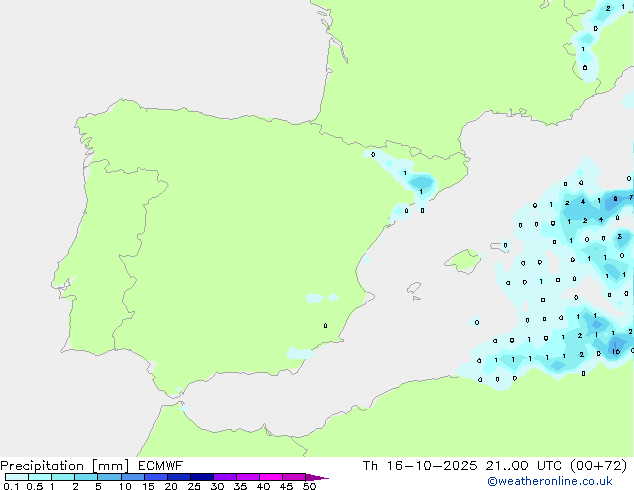
Task: Click the '(00+72)' forecast offset text
Action: (x=599, y=466)
